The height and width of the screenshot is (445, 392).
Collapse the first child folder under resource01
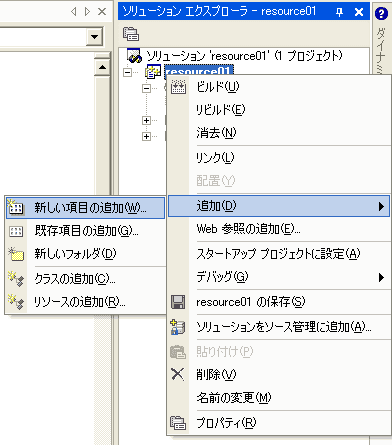146,88
